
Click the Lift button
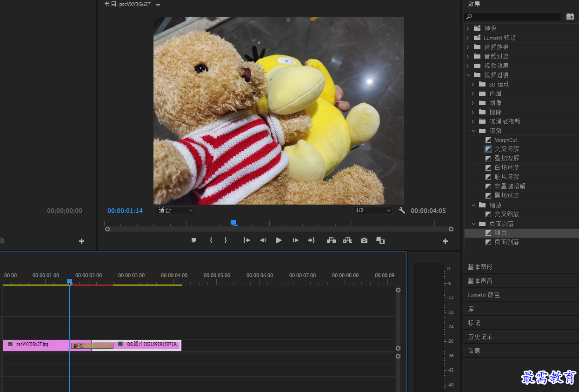331,240
